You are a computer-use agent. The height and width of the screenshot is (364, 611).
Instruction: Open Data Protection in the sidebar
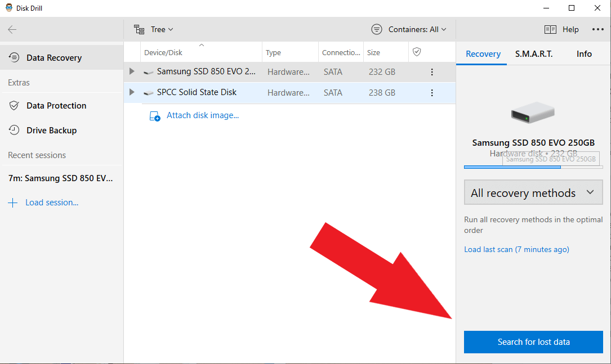61,106
